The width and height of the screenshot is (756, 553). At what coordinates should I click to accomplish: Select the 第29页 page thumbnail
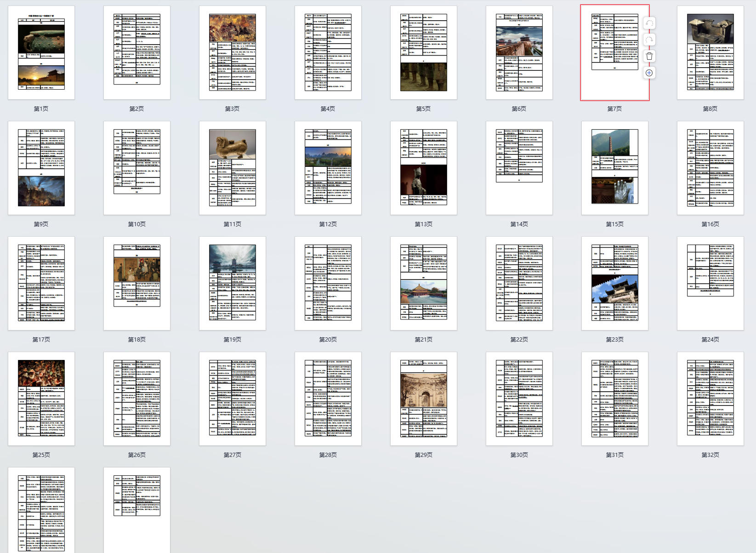pos(423,399)
